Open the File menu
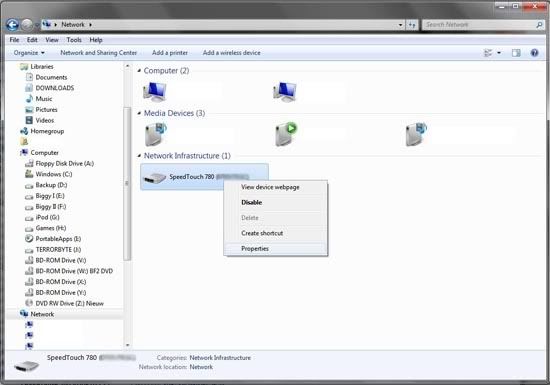This screenshot has width=550, height=385. (14, 40)
